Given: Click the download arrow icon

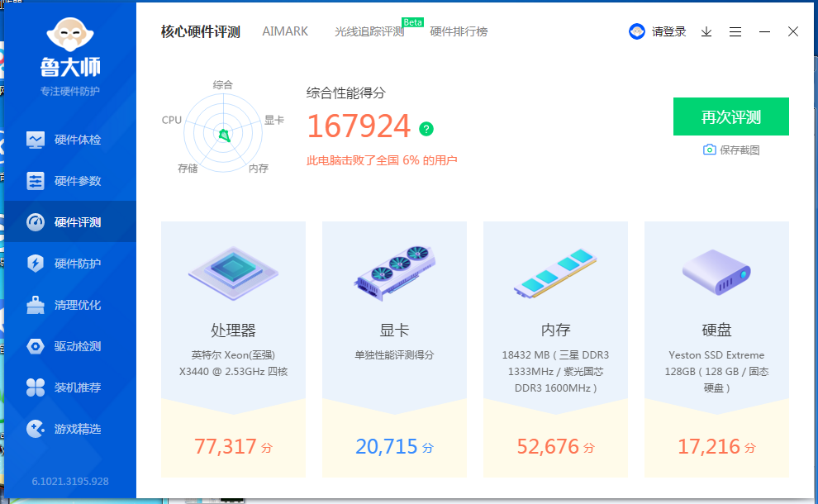Looking at the screenshot, I should (x=706, y=32).
